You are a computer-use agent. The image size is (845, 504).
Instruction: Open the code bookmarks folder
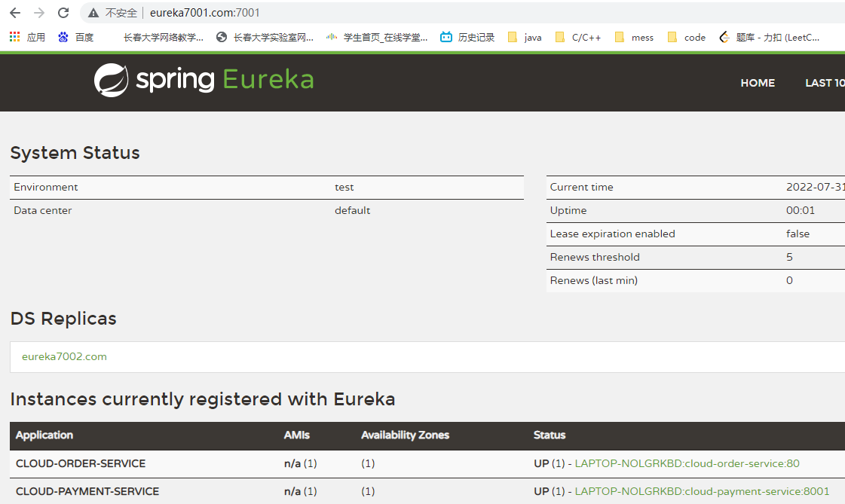(687, 37)
